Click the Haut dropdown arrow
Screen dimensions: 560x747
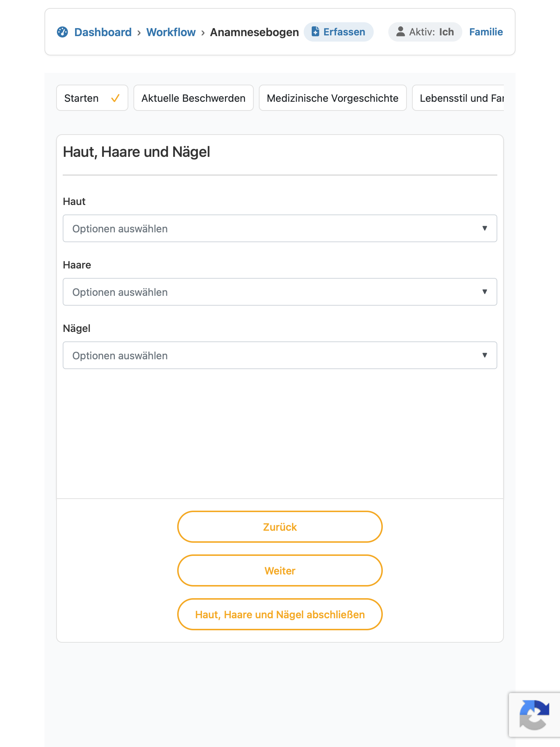click(485, 228)
